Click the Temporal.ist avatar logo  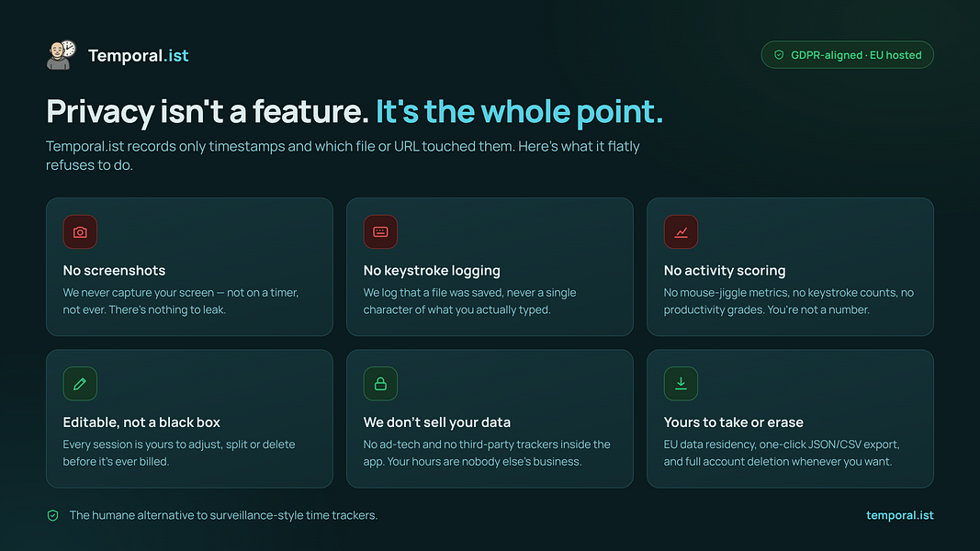[62, 55]
